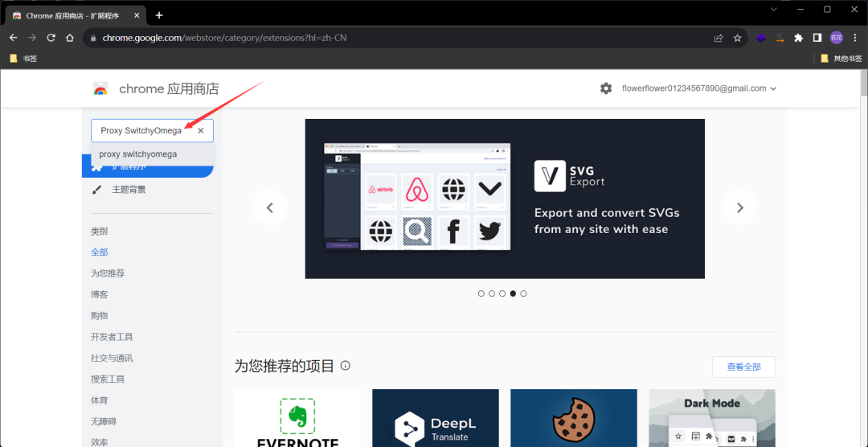868x447 pixels.
Task: Clear the search box with the X
Action: [x=200, y=131]
